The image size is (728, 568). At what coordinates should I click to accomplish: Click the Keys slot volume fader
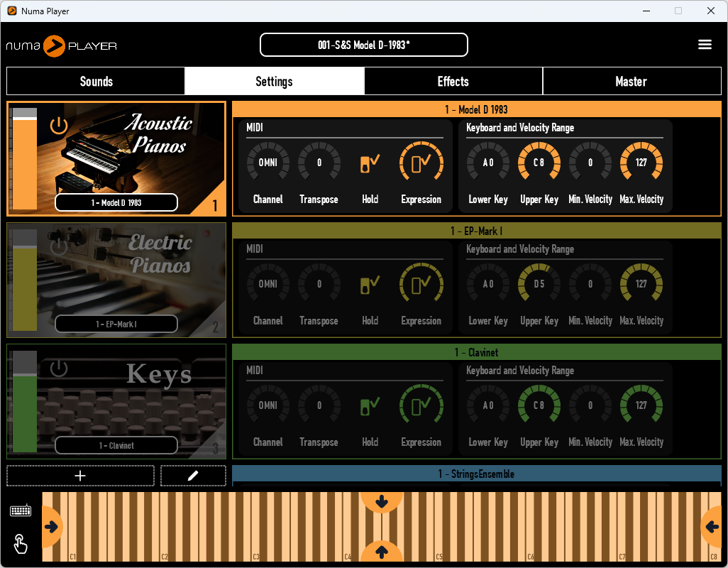click(25, 402)
